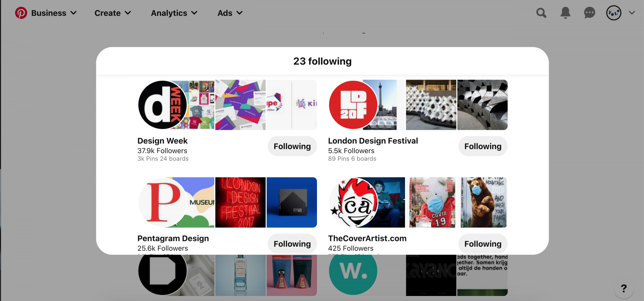Open the Create dropdown menu

pos(113,13)
